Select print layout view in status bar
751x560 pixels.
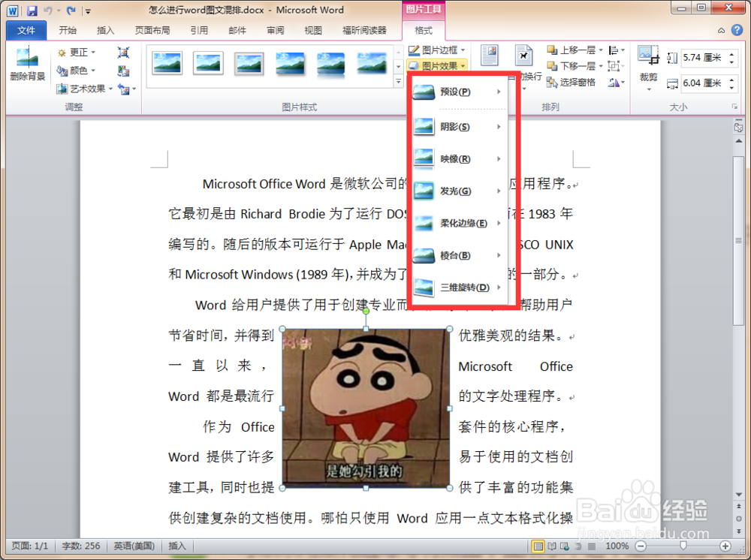click(538, 546)
